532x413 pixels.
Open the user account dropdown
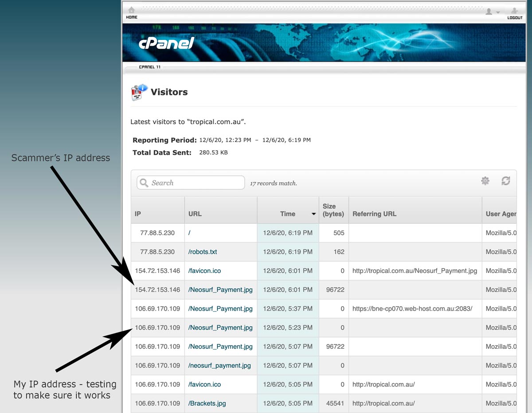(492, 12)
